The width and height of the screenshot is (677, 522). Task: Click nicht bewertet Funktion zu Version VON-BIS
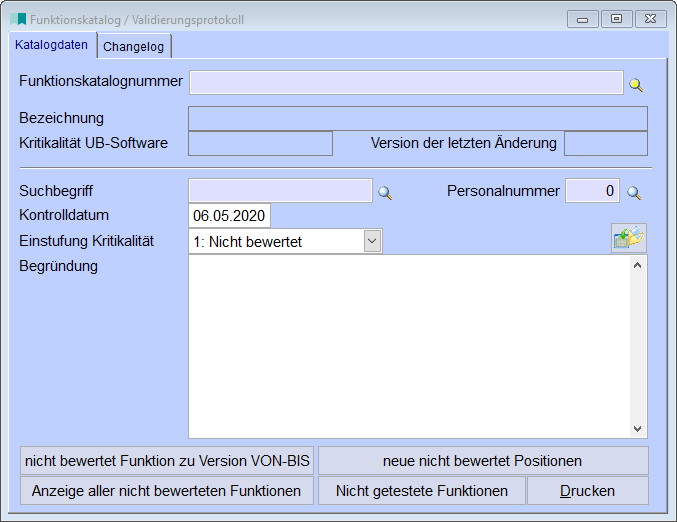167,461
